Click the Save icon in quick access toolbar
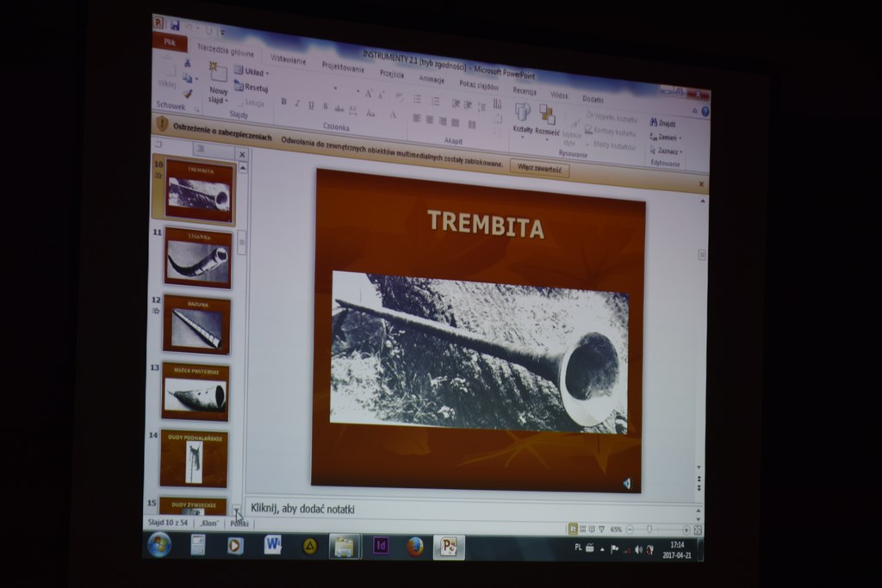The image size is (882, 588). click(x=175, y=26)
